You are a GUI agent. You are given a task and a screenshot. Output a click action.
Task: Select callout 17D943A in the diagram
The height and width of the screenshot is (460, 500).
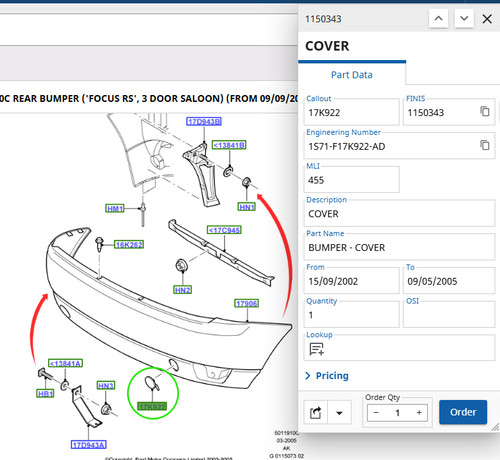(x=89, y=444)
